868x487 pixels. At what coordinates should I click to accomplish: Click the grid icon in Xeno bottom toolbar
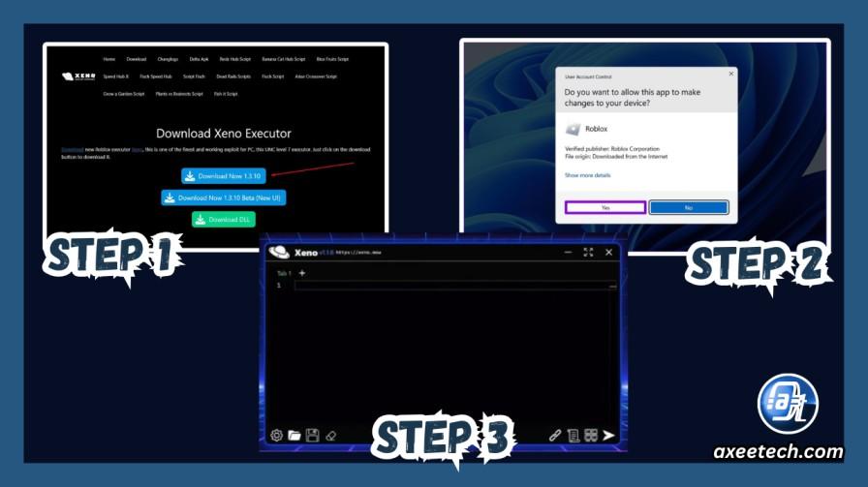pos(591,436)
